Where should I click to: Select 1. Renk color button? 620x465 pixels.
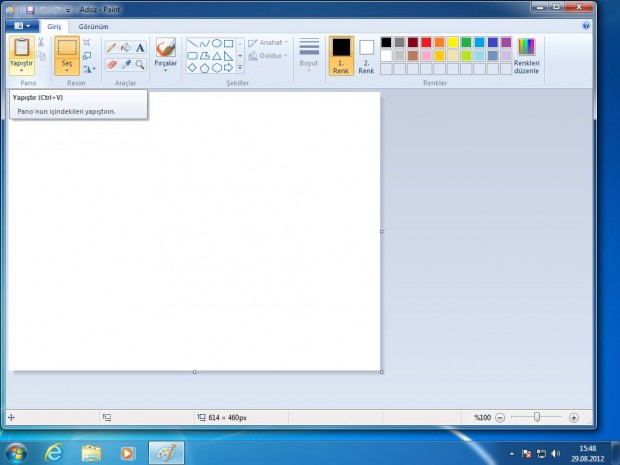[341, 56]
